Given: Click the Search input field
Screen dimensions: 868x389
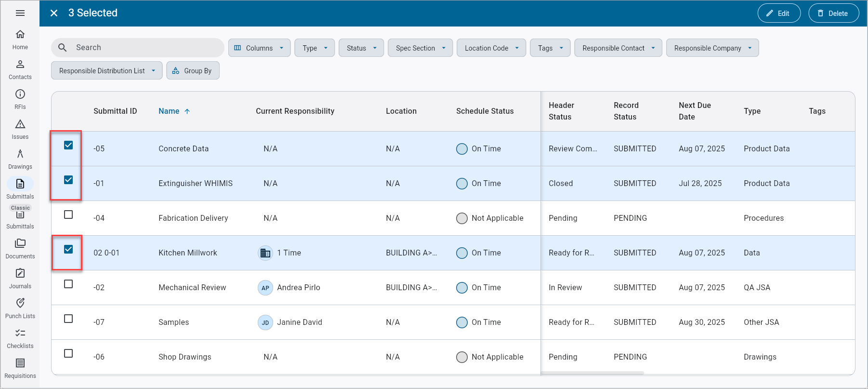Looking at the screenshot, I should point(138,48).
